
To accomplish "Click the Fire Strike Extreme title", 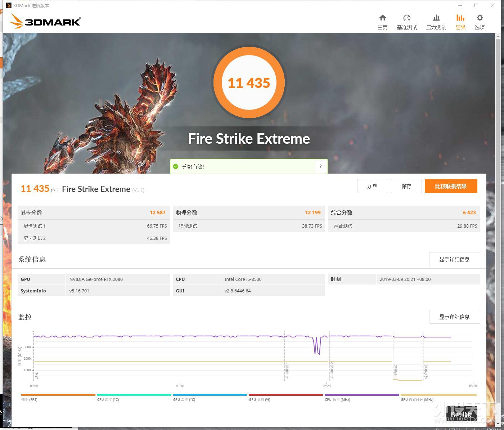I will pyautogui.click(x=249, y=139).
